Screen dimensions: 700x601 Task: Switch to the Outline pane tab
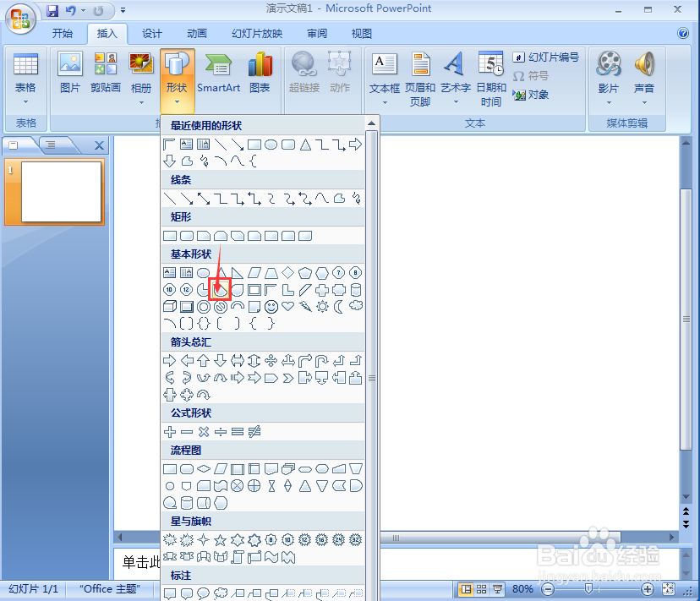tap(51, 145)
